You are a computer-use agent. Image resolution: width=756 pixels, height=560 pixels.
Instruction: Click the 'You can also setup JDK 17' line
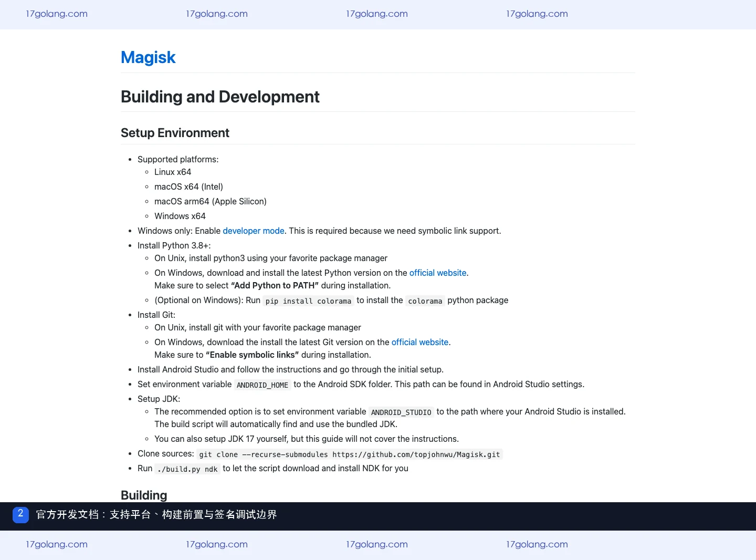pos(307,439)
